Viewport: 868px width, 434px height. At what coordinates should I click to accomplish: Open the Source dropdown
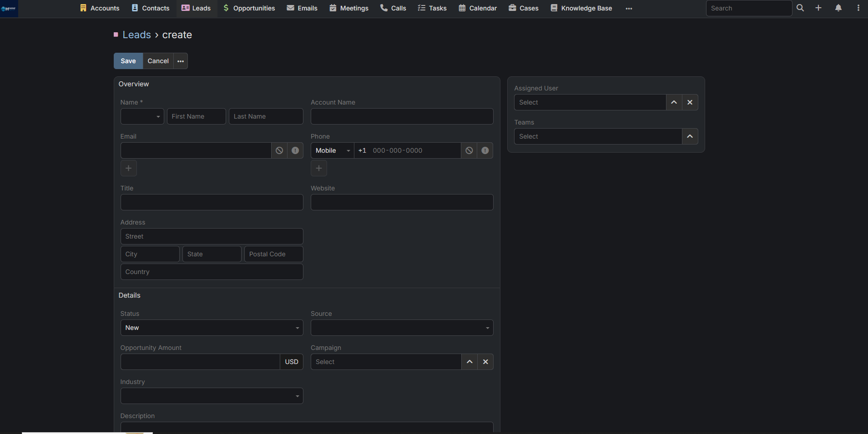click(402, 328)
